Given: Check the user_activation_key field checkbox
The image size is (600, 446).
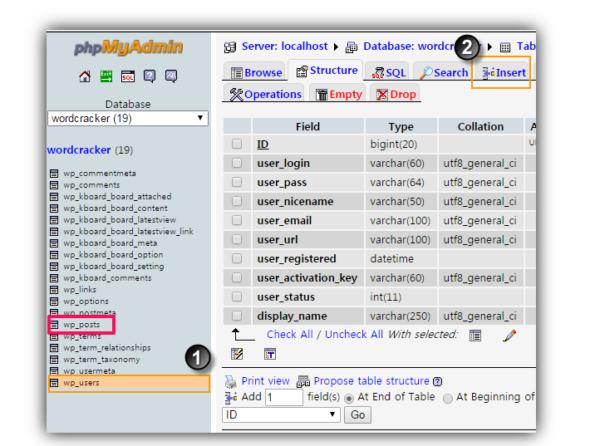Looking at the screenshot, I should coord(237,278).
